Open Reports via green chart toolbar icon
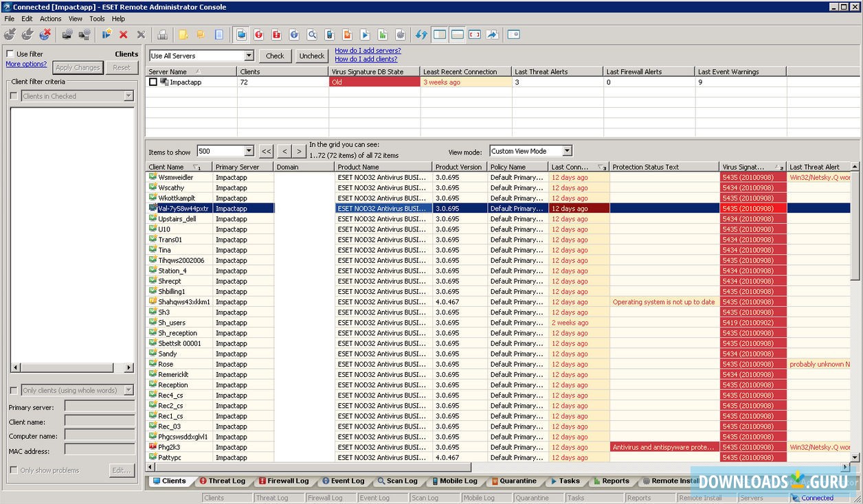The height and width of the screenshot is (504, 863). (383, 34)
